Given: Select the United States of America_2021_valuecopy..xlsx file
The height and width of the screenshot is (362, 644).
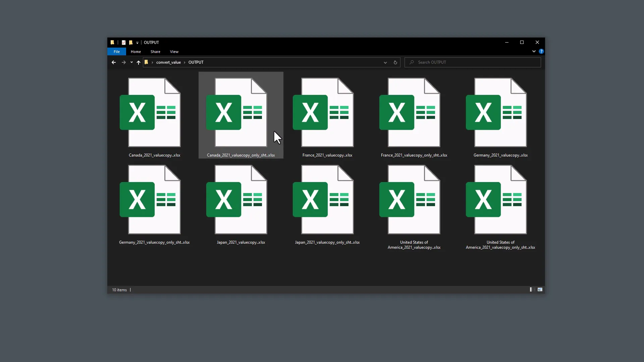Looking at the screenshot, I should coord(414,200).
